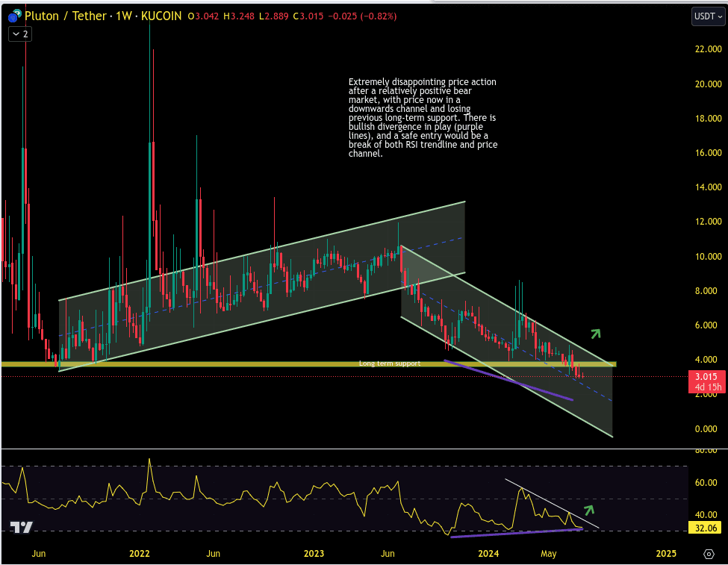Click the yellow 32.06 RSI value label
This screenshot has height=565, width=728.
(706, 528)
